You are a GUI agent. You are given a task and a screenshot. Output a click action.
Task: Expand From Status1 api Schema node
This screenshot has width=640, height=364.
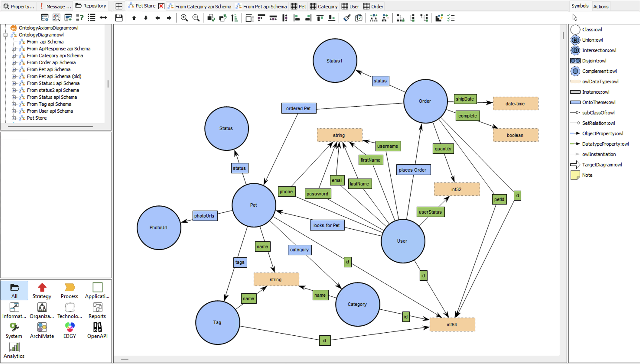point(14,83)
